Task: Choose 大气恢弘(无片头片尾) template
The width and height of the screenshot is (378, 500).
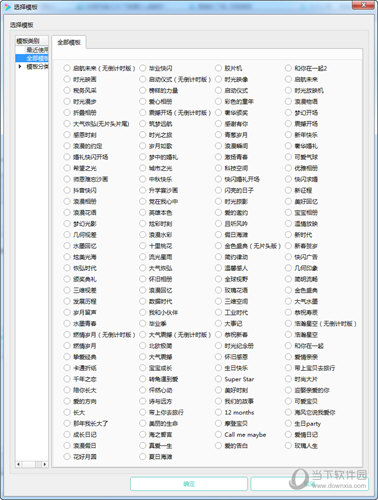Action: [x=67, y=124]
